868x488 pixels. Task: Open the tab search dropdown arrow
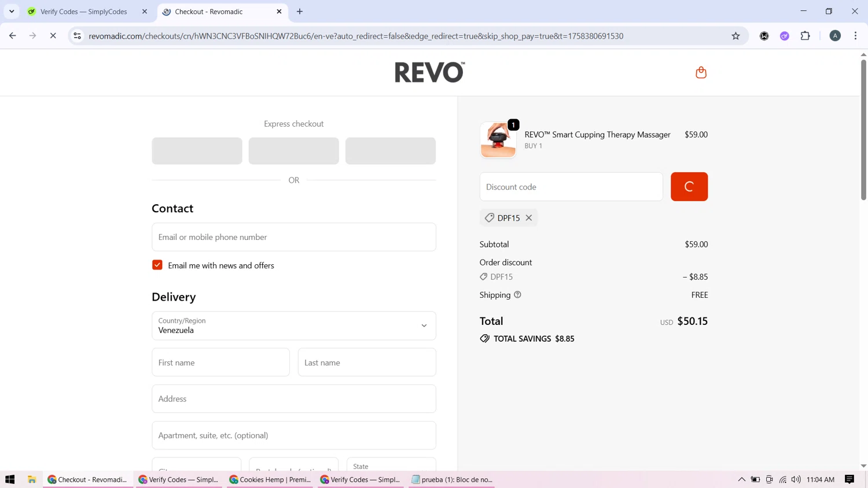(12, 12)
